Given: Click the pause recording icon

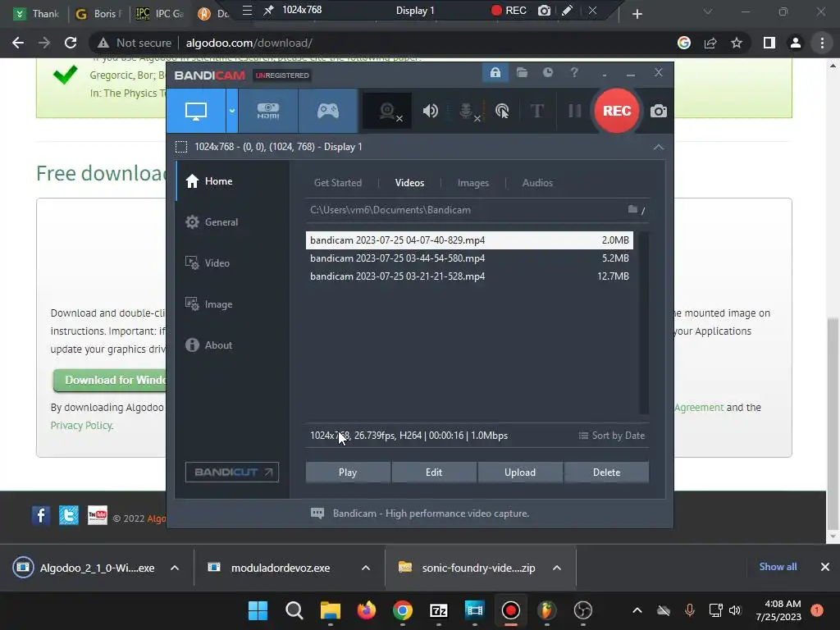Looking at the screenshot, I should click(x=575, y=111).
